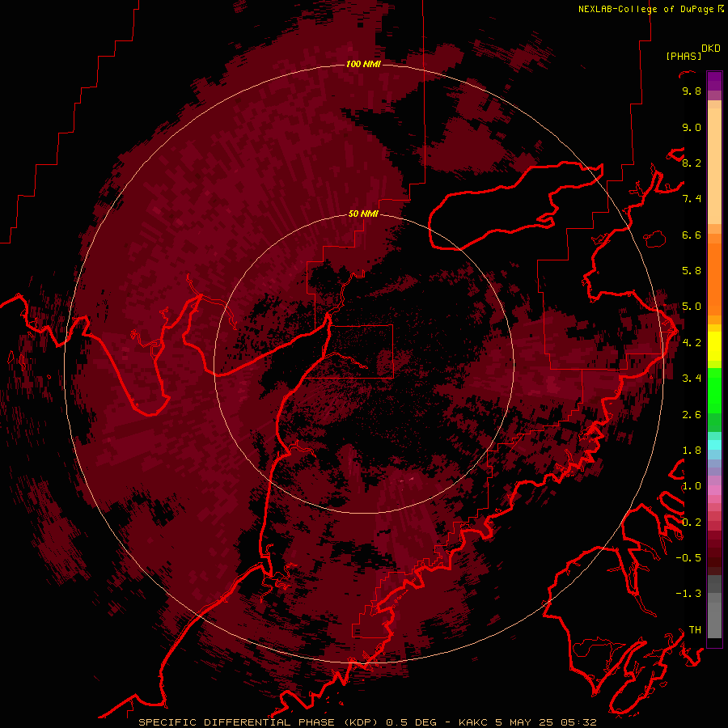728x728 pixels.
Task: Click the 0.2 value on color scale
Action: [692, 523]
